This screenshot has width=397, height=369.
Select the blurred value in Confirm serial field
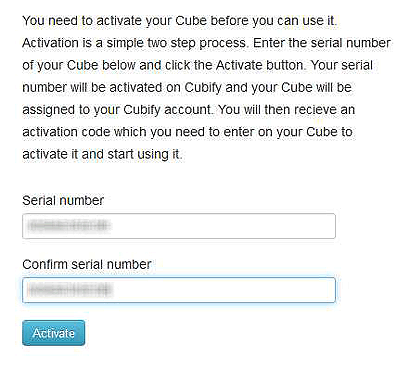point(70,290)
